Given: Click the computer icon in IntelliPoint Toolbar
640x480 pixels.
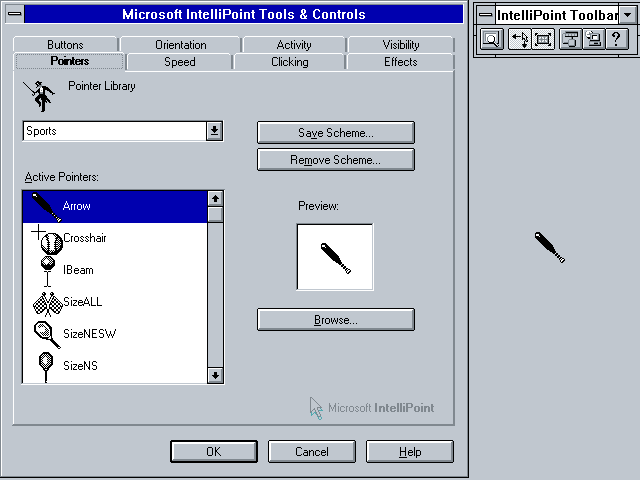Looking at the screenshot, I should [x=593, y=39].
